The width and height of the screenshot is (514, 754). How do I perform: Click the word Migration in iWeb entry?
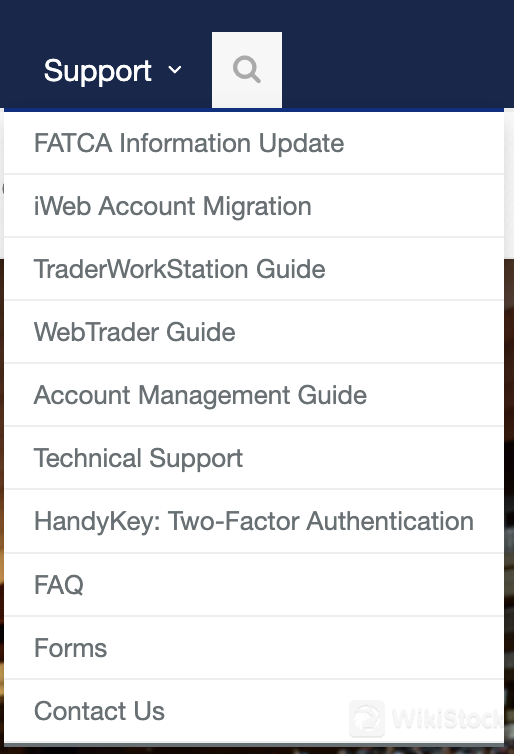coord(257,207)
